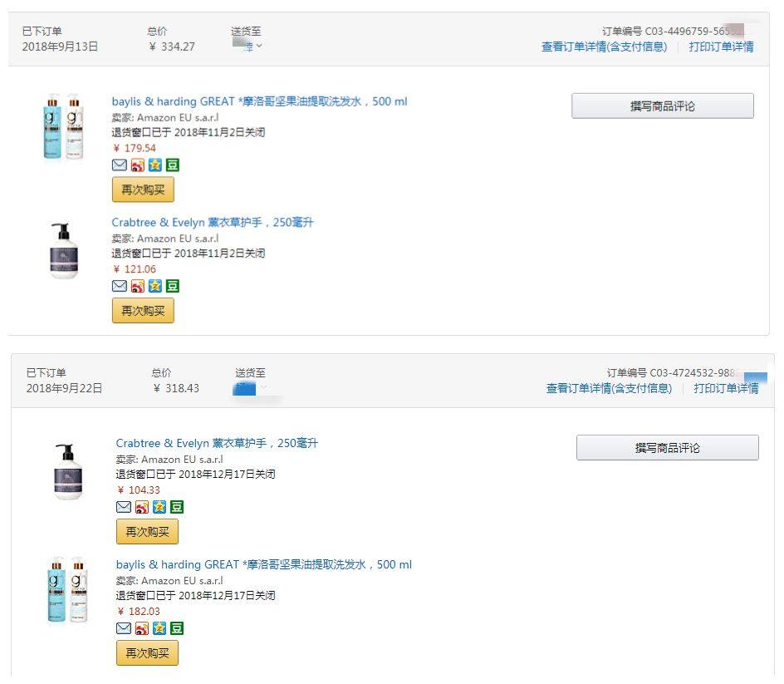Print order details for order C03-4724532
The image size is (784, 684).
pos(726,388)
